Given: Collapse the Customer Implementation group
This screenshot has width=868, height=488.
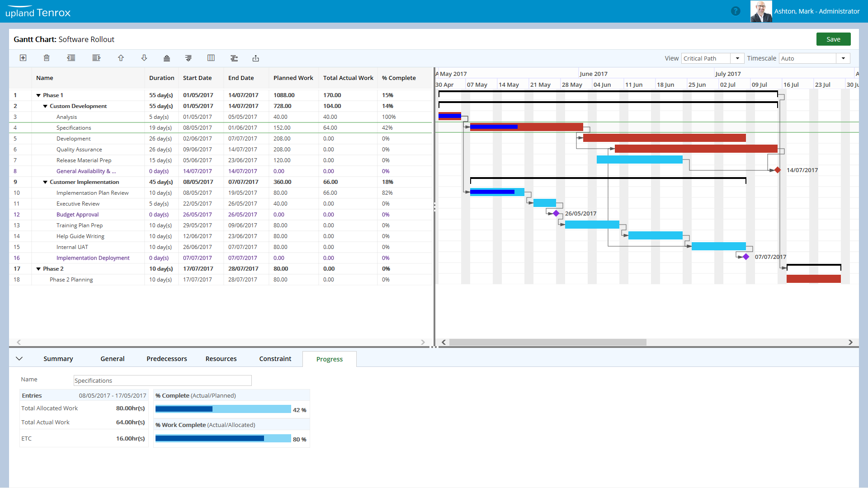Looking at the screenshot, I should point(45,182).
